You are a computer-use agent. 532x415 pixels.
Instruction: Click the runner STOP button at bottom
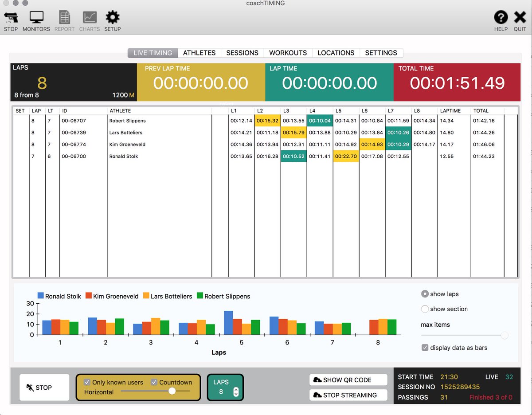(44, 388)
